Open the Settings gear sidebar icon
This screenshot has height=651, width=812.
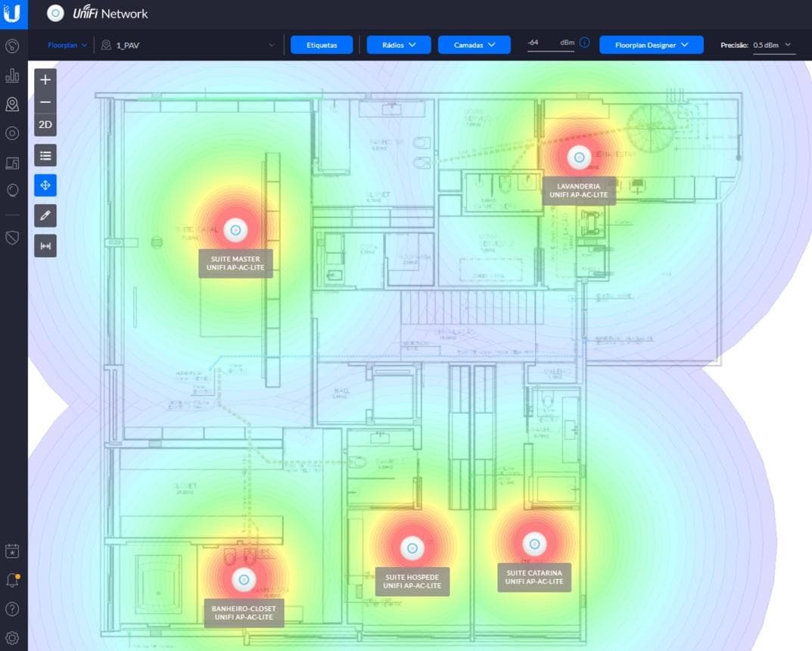pos(12,638)
